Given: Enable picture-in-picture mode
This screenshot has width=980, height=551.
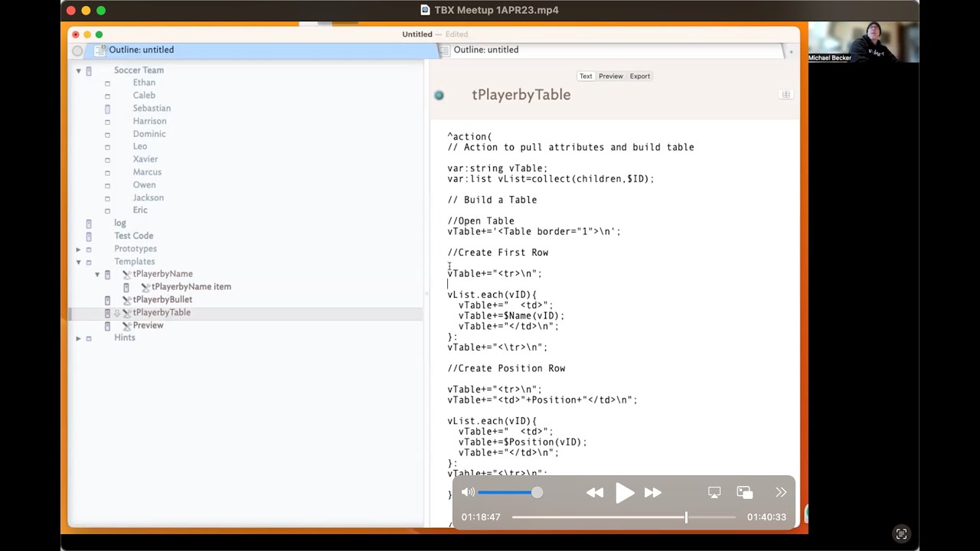Looking at the screenshot, I should coord(745,493).
